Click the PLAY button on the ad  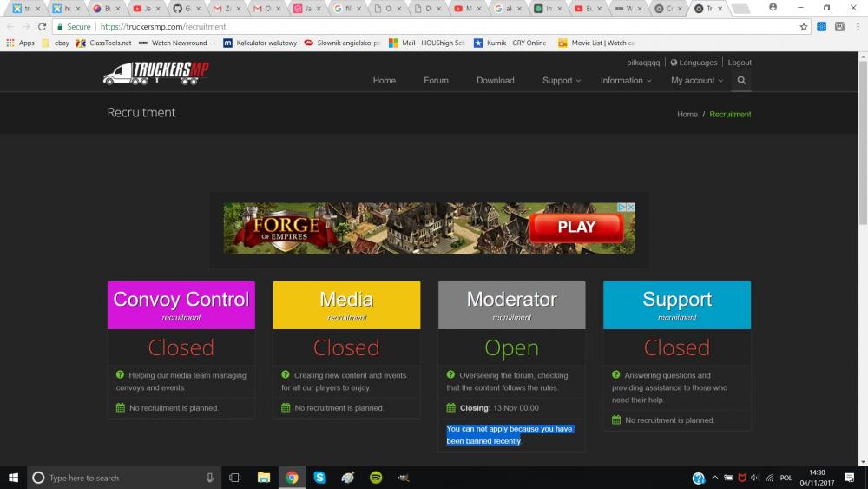pyautogui.click(x=576, y=228)
